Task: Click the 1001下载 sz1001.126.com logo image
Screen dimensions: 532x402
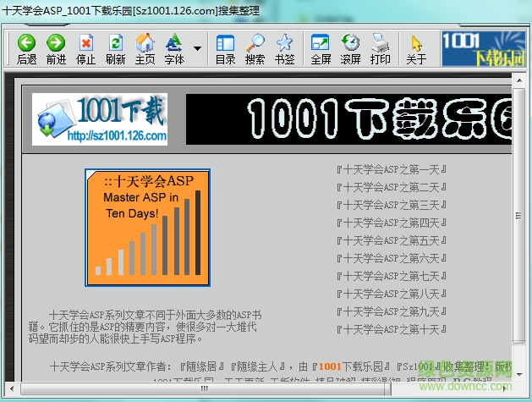Action: coord(100,119)
